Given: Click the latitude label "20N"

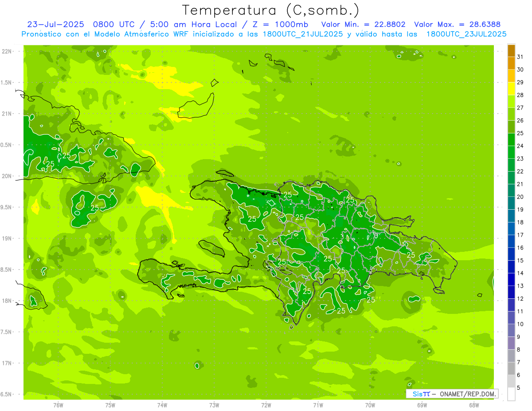Looking at the screenshot, I should click(x=7, y=176).
